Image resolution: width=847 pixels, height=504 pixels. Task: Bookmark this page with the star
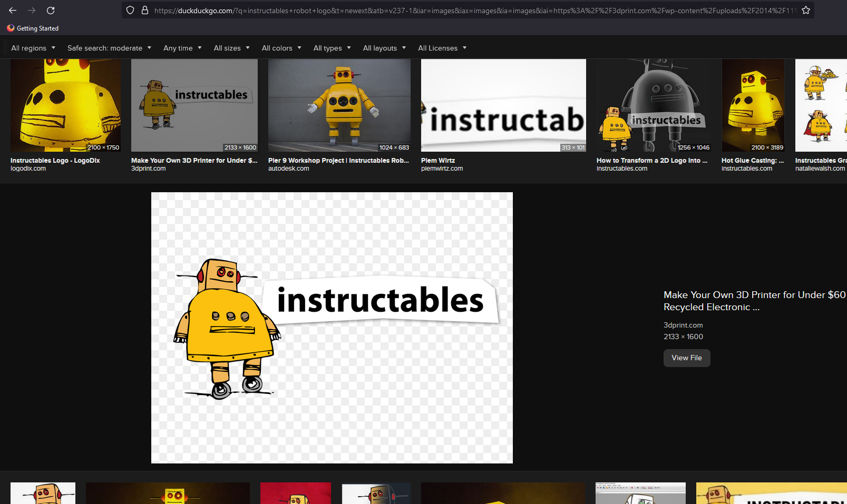806,11
